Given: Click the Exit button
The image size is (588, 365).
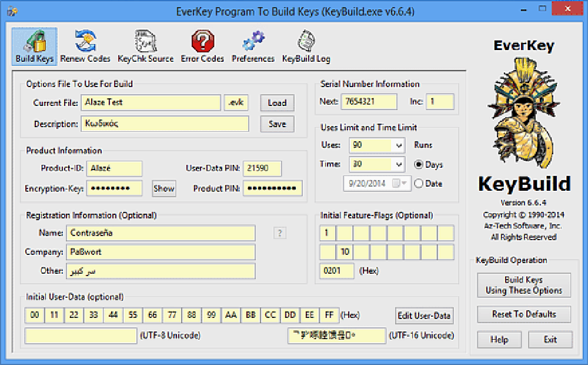Looking at the screenshot, I should point(550,340).
